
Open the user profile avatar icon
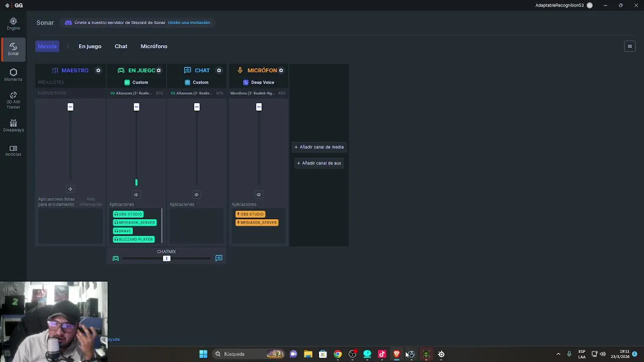pyautogui.click(x=590, y=6)
